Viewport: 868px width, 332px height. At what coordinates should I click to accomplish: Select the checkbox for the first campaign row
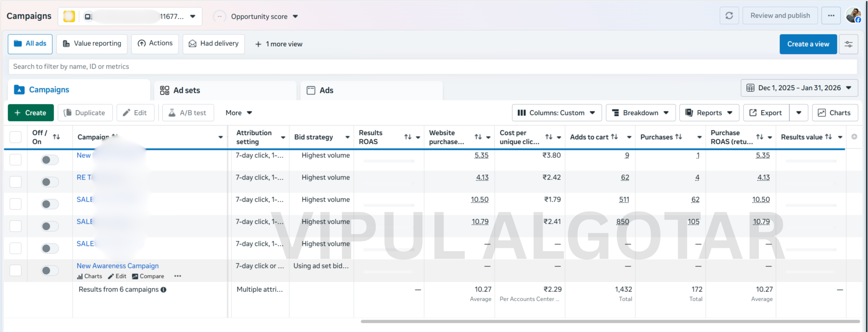pos(16,160)
